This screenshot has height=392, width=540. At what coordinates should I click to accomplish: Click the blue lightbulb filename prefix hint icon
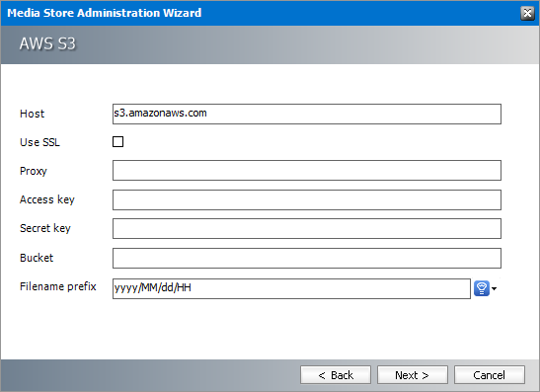482,288
